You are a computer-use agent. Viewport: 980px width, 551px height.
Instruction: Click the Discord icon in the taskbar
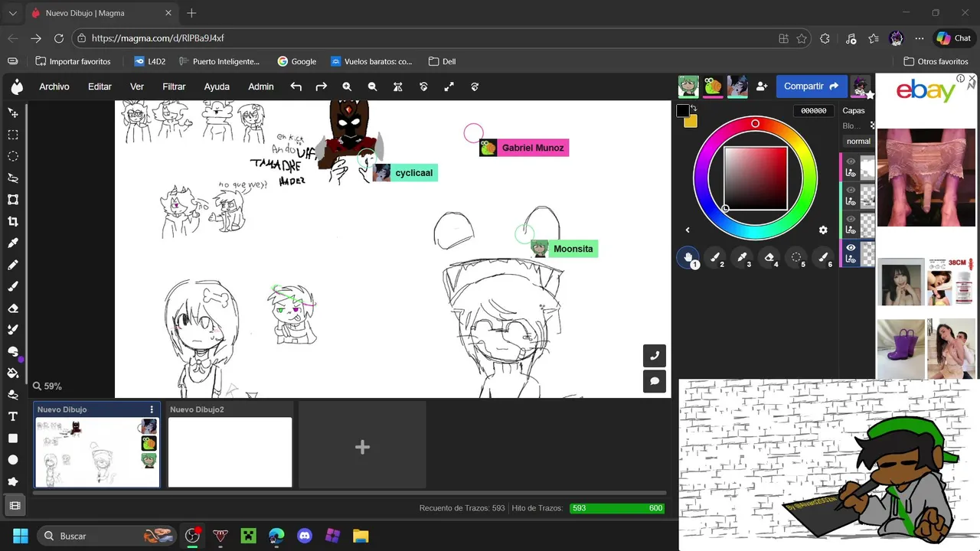[305, 536]
